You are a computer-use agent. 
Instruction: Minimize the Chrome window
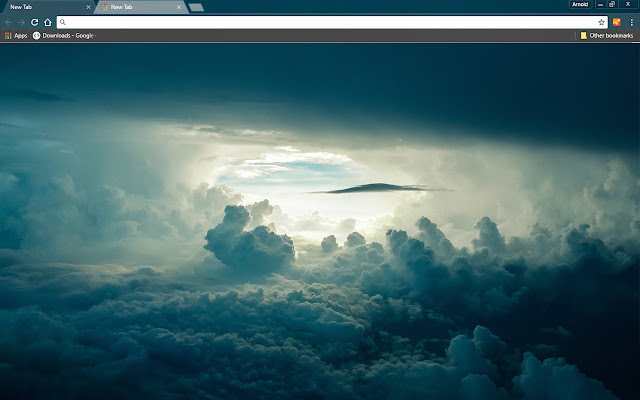[600, 4]
